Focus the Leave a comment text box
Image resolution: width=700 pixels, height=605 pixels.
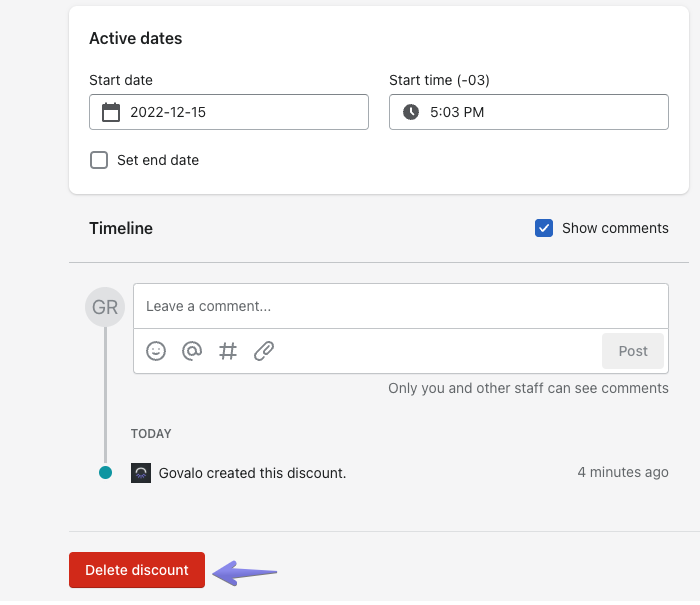[x=400, y=306]
